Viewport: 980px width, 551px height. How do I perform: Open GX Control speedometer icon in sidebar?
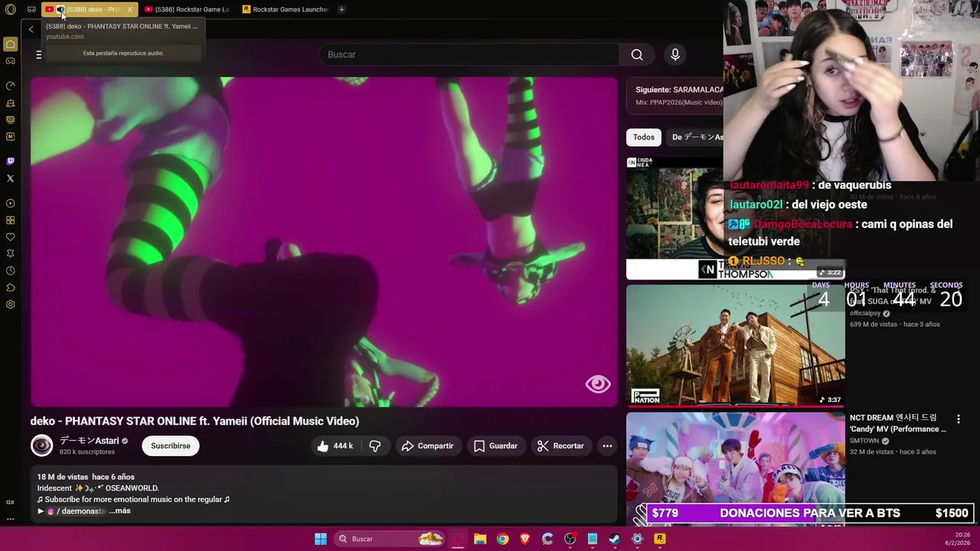click(10, 86)
